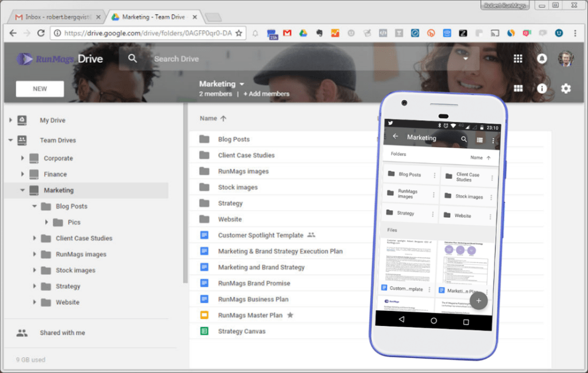Tap the search icon on the phone

[x=464, y=139]
